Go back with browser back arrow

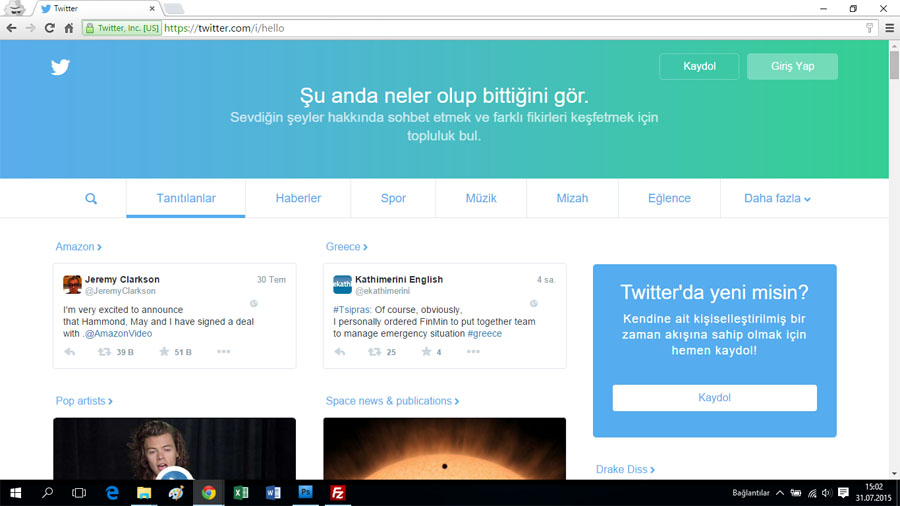tap(11, 28)
